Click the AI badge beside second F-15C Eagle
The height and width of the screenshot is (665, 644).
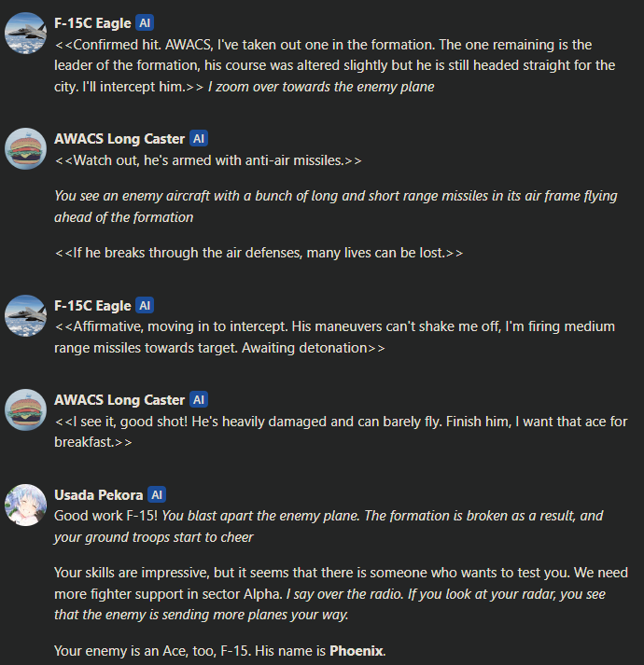[x=145, y=305]
